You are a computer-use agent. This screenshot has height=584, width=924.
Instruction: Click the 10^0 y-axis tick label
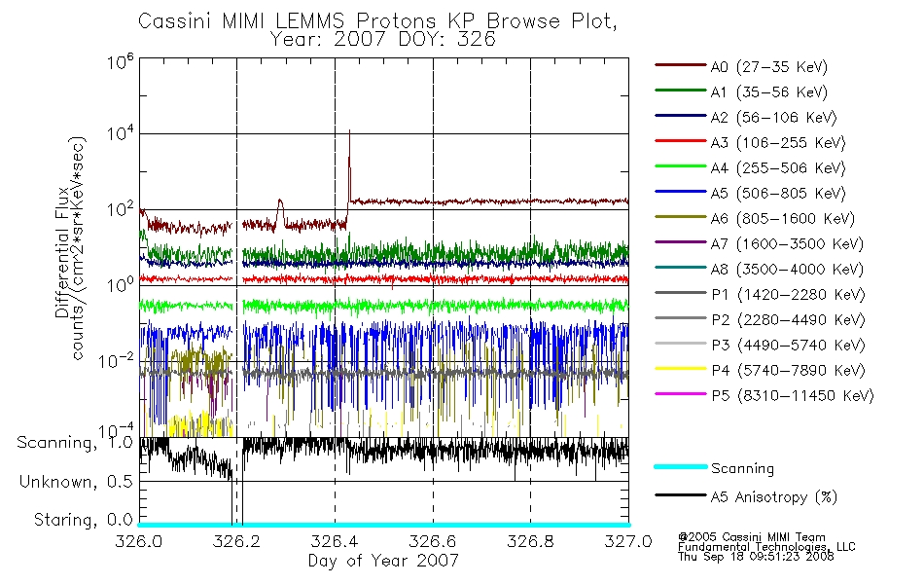(121, 285)
